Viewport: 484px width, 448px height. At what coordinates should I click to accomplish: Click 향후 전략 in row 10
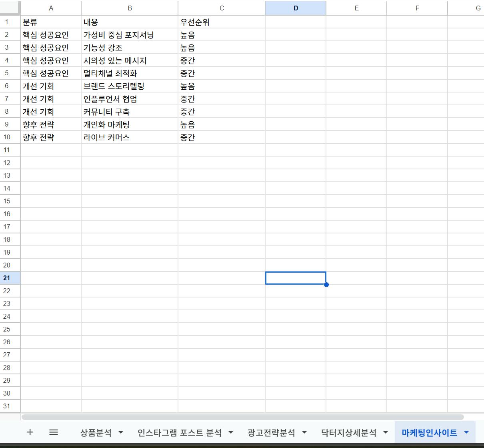tap(51, 137)
